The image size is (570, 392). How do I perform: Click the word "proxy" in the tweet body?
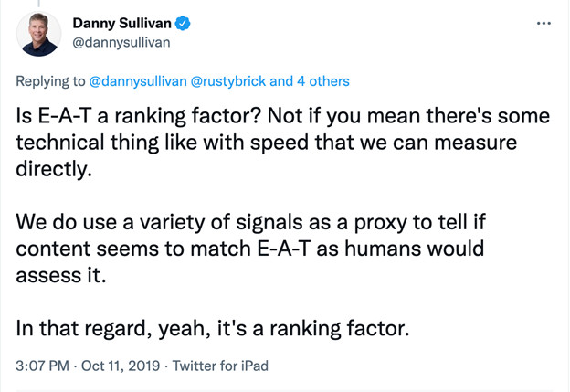pyautogui.click(x=381, y=222)
